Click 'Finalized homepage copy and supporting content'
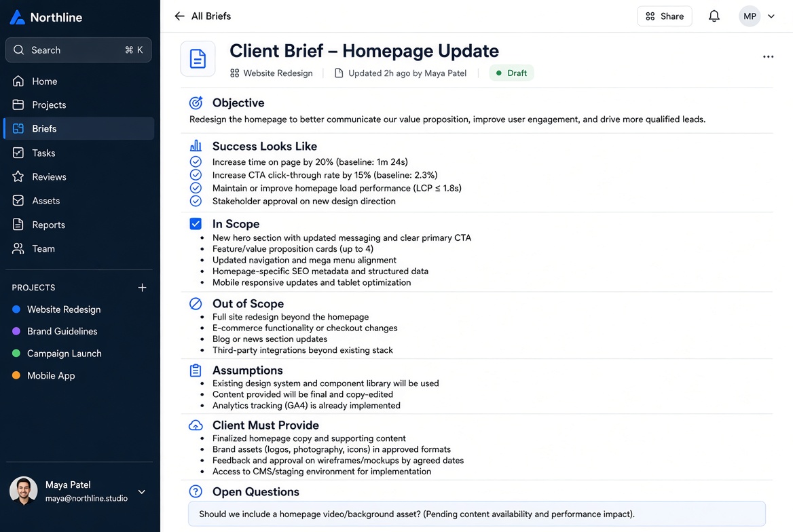793x532 pixels. (x=309, y=438)
